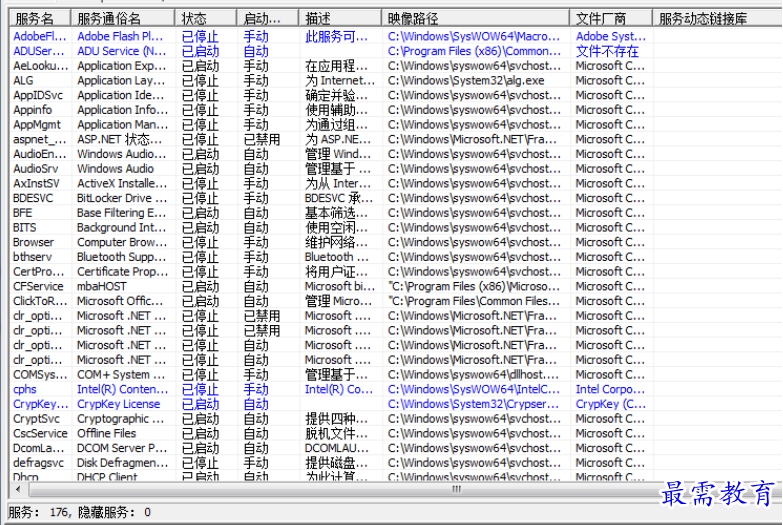This screenshot has height=525, width=783.
Task: Click the CrypKey License display name
Action: (x=119, y=404)
